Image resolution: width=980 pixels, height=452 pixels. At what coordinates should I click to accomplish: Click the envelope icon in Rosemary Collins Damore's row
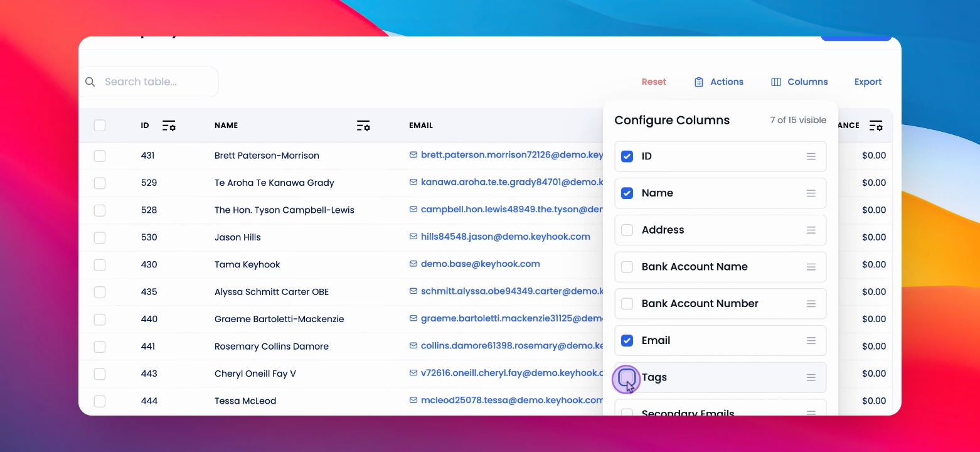tap(413, 345)
